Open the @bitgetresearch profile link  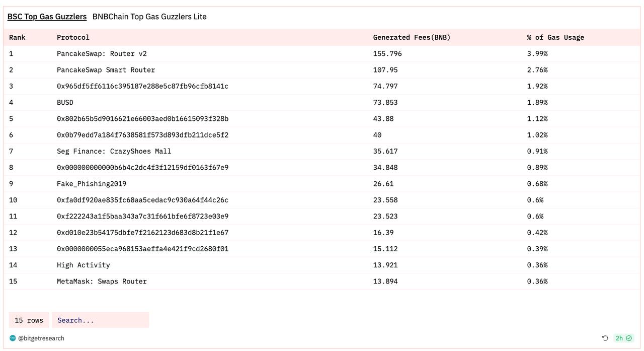(41, 338)
